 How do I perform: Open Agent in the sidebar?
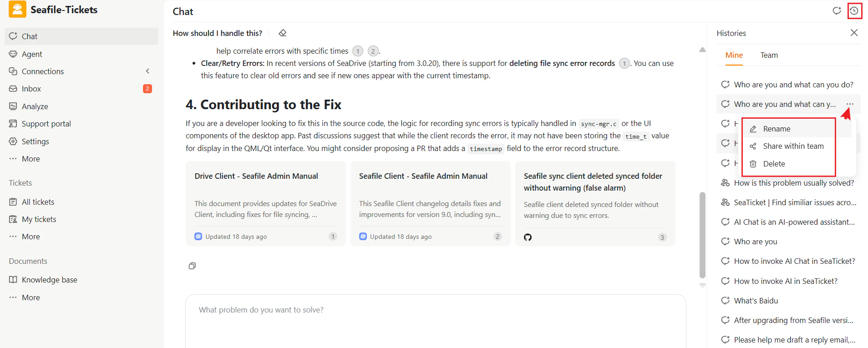tap(81, 54)
